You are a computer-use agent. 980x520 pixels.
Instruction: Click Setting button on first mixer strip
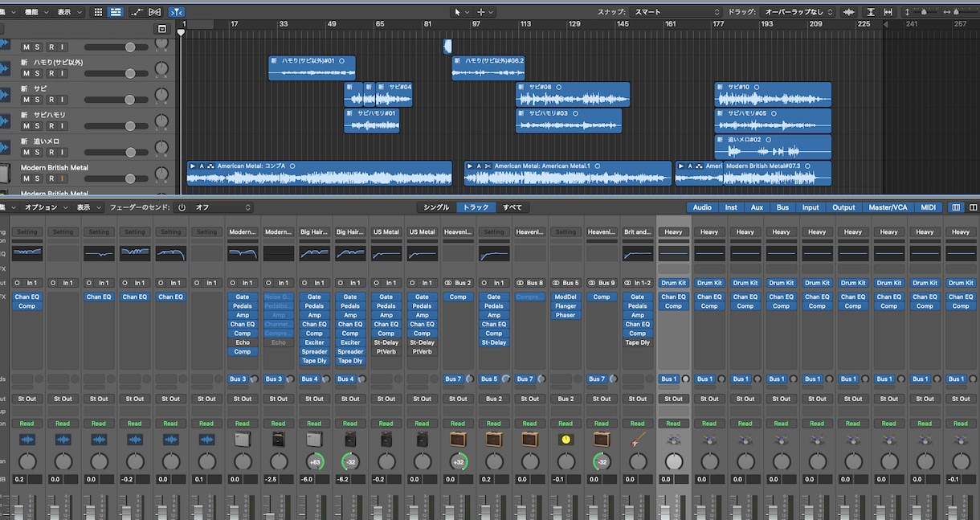coord(27,232)
